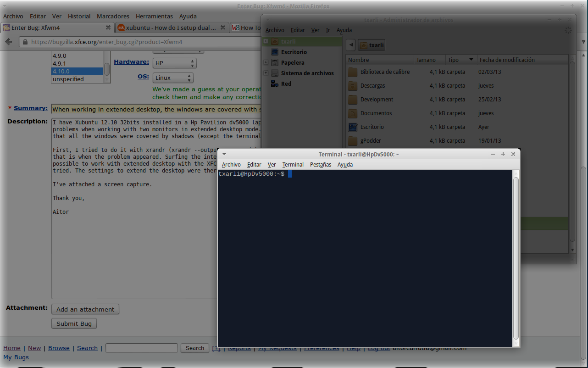Viewport: 588px width, 368px height.
Task: Expand the Papelera tree node
Action: click(266, 62)
